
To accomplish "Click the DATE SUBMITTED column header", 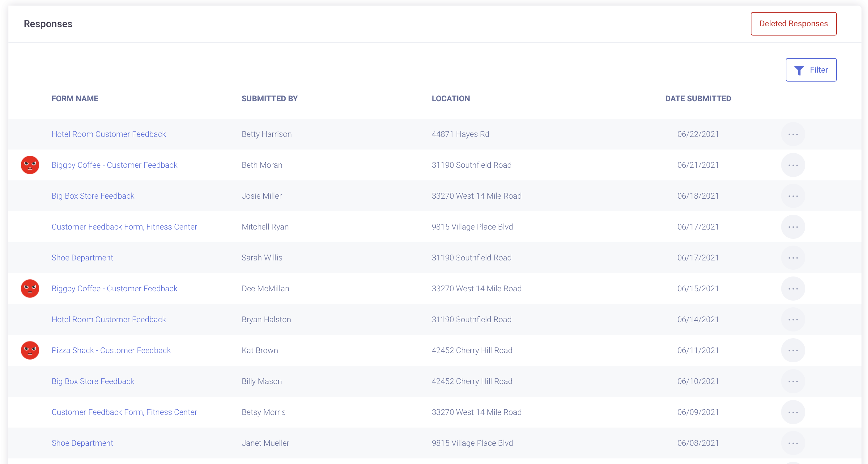I will click(698, 99).
